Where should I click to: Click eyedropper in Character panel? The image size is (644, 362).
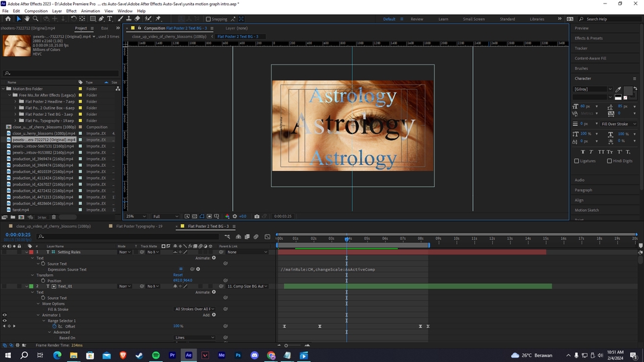pos(618,89)
